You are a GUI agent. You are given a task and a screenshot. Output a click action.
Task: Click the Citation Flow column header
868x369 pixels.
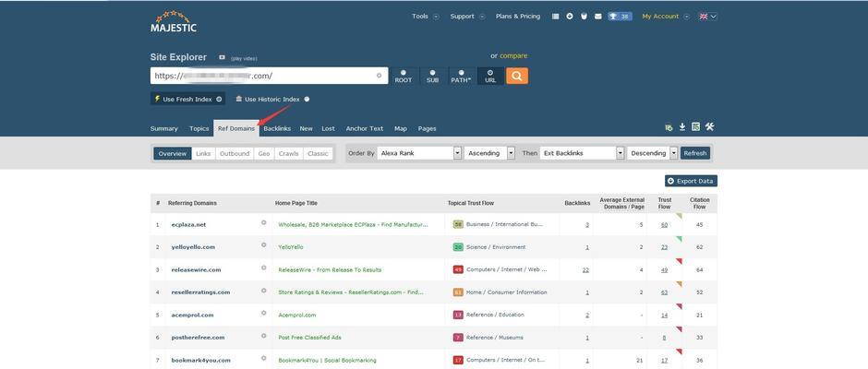(700, 203)
